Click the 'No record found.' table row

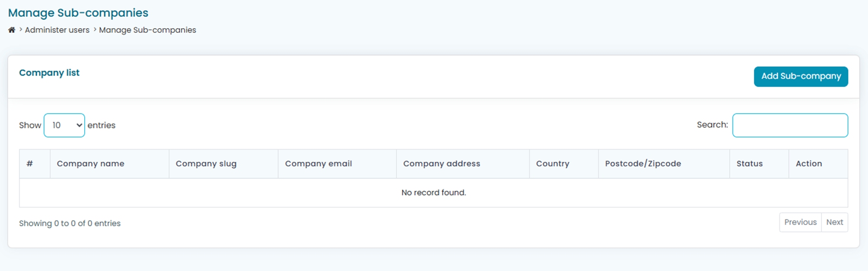(433, 193)
